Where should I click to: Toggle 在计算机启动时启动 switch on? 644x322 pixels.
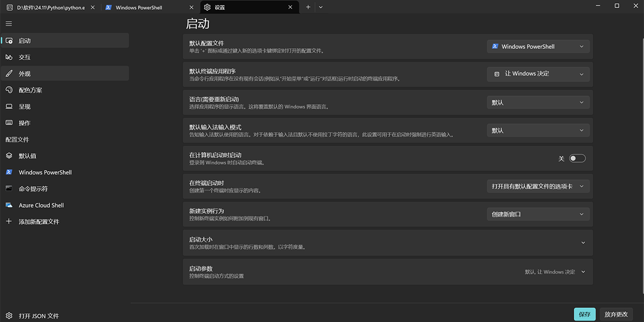(x=577, y=158)
